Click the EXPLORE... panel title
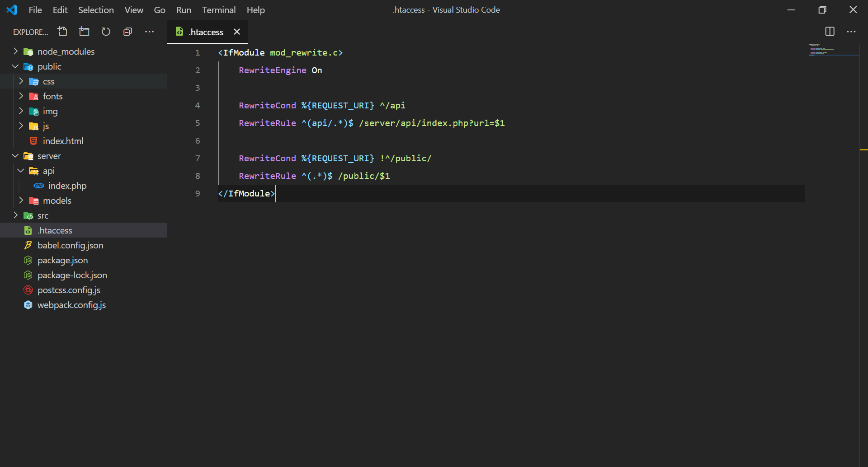Image resolution: width=868 pixels, height=467 pixels. [30, 32]
